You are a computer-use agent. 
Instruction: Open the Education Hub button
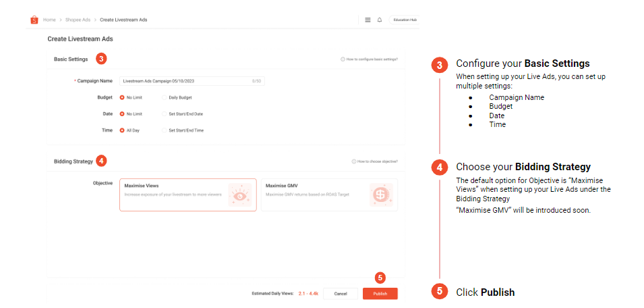point(404,20)
